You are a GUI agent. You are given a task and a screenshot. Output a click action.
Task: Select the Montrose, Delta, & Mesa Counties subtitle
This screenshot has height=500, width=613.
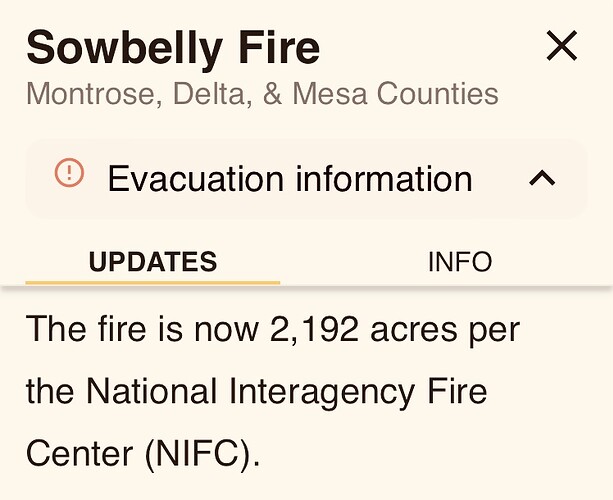point(262,95)
